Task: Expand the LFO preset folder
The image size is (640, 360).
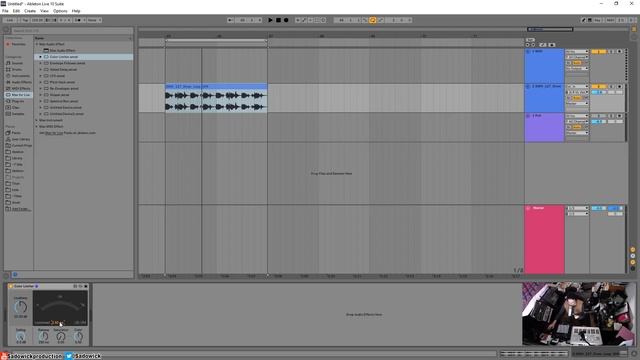Action: coord(40,76)
